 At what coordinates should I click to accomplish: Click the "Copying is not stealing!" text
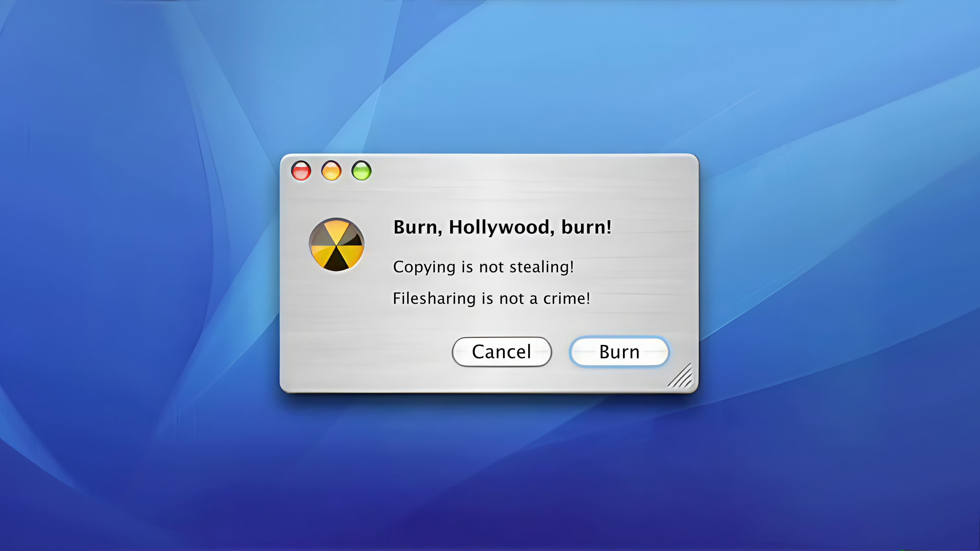(483, 267)
